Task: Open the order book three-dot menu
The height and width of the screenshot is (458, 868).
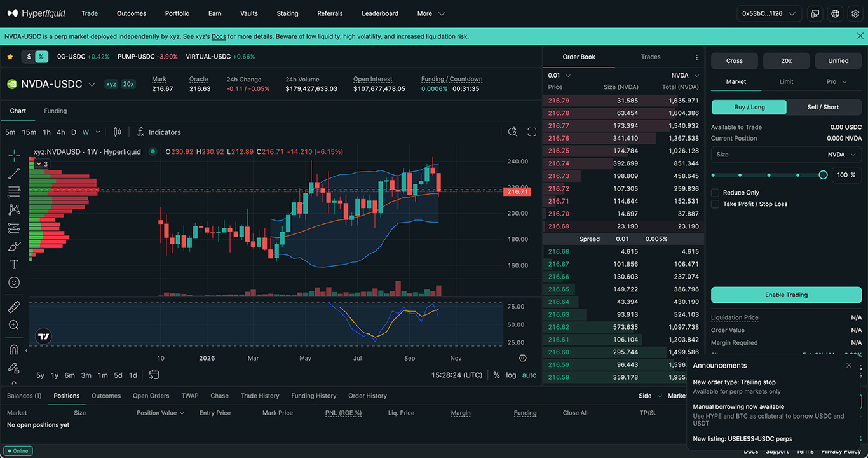Action: tap(697, 57)
